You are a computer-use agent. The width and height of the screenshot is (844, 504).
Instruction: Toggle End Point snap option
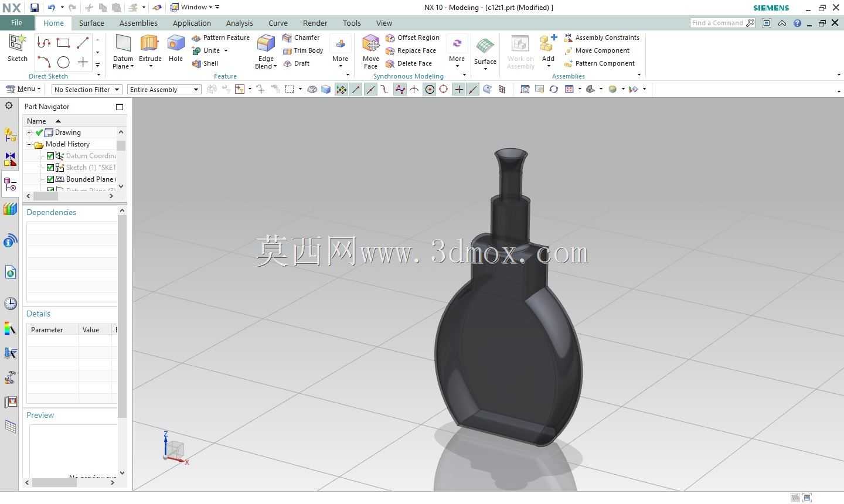pos(356,89)
